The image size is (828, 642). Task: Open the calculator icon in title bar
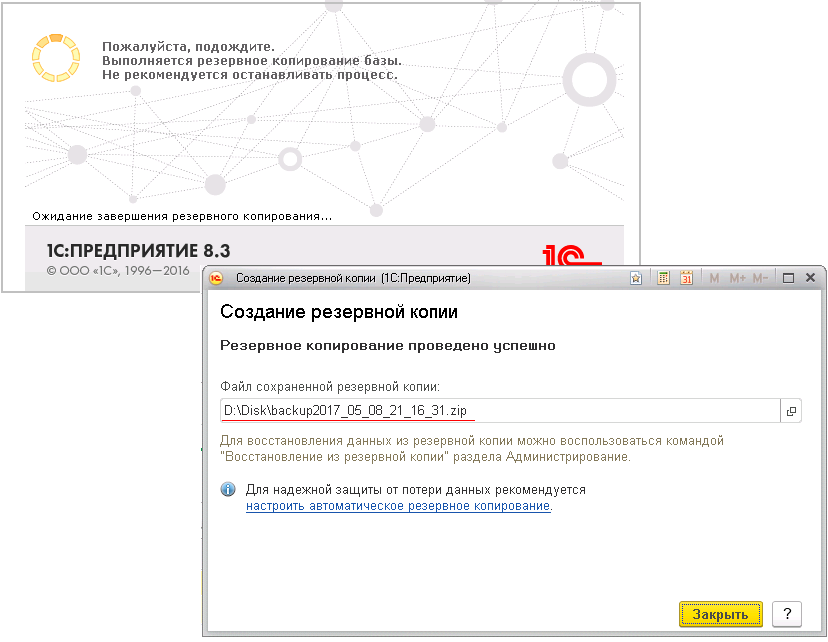click(x=663, y=278)
